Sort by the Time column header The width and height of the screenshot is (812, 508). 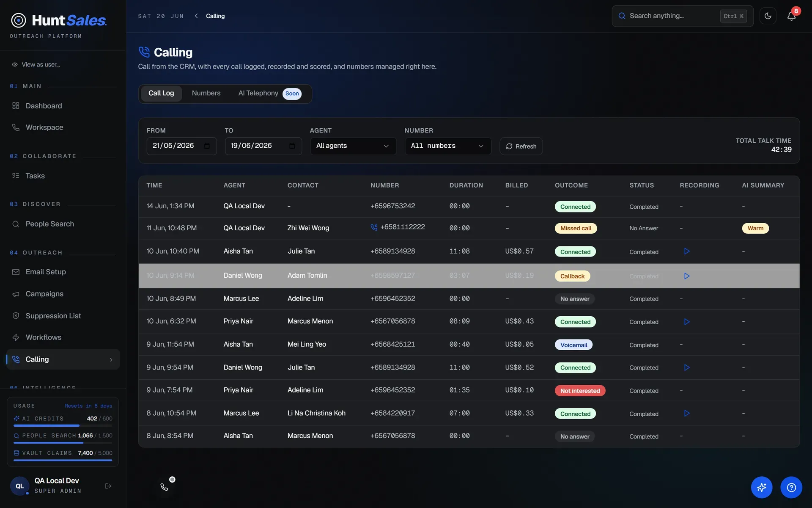point(154,185)
